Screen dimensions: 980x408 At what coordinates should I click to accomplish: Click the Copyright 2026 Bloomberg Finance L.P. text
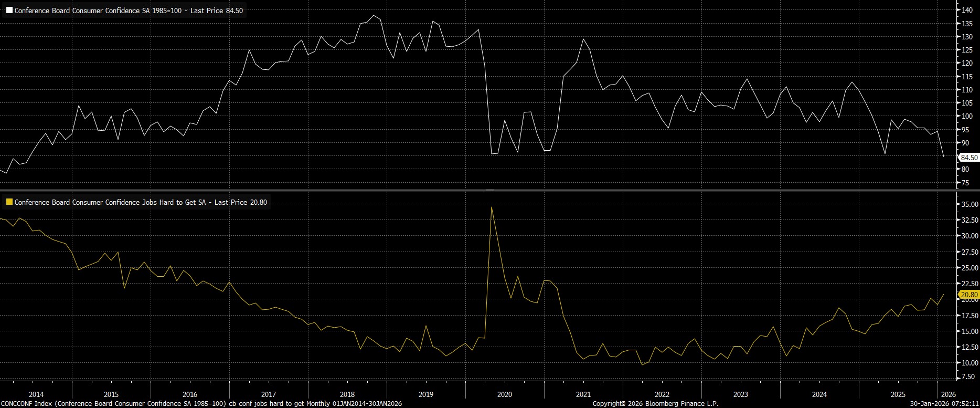655,403
